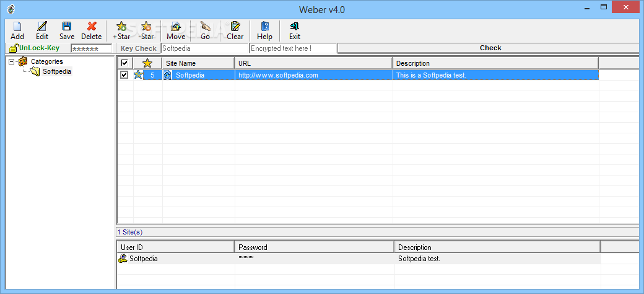
Task: Click the Edit pencil icon
Action: (x=42, y=27)
